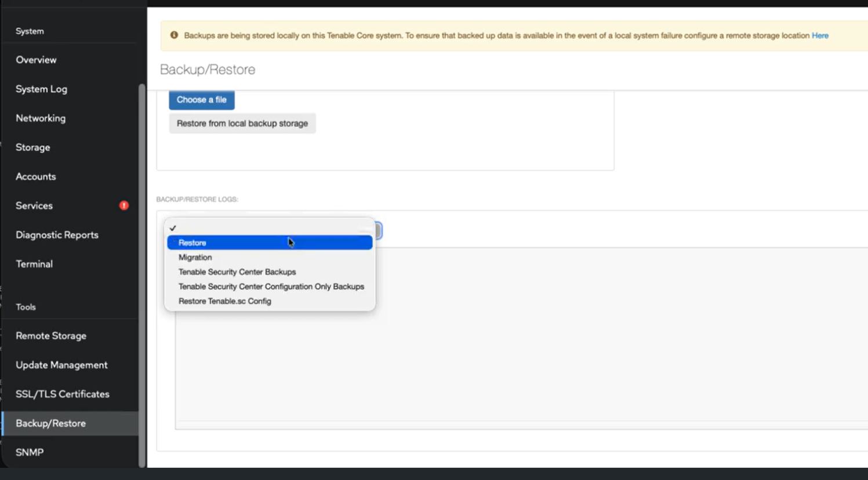Click Restore from local backup storage

242,124
